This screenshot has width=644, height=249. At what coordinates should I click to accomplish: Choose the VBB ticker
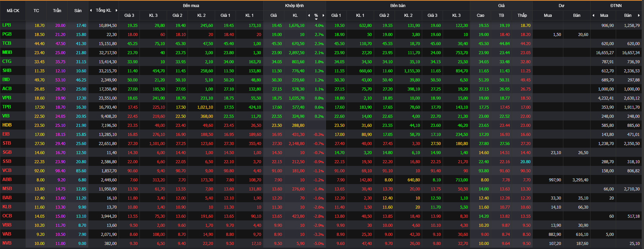tap(7, 225)
